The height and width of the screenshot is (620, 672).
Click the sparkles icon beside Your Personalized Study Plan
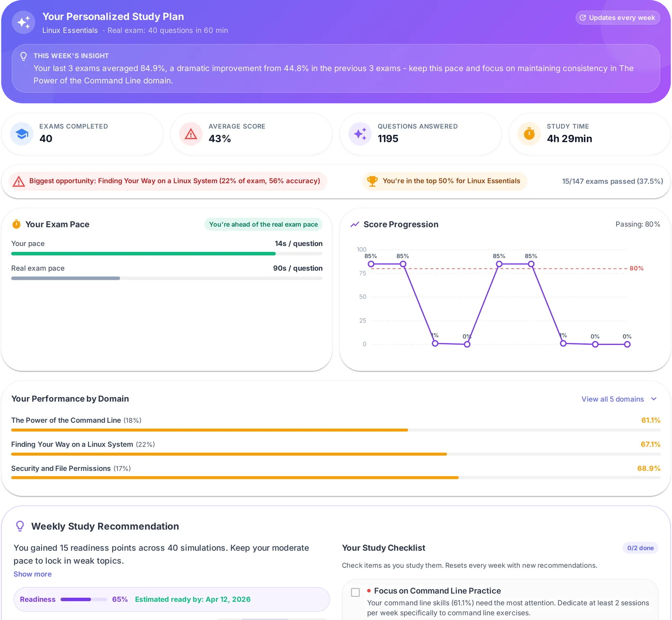[24, 22]
